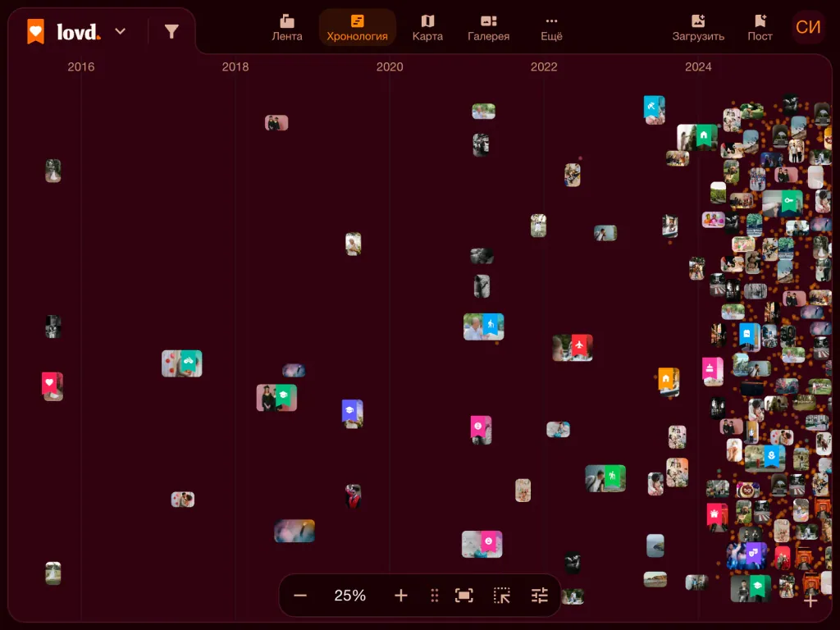Click the fit-to-screen frame icon
The height and width of the screenshot is (630, 840).
coord(464,596)
